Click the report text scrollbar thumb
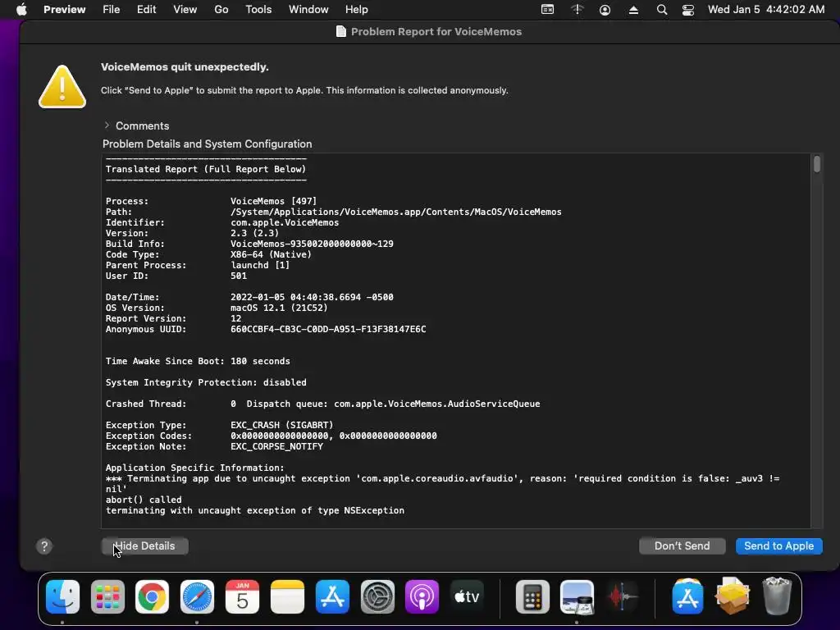Screen dimensions: 840x630 (816, 164)
